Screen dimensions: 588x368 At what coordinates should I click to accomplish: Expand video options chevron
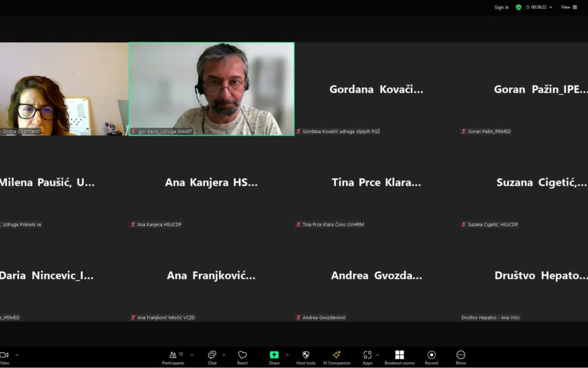(x=17, y=355)
